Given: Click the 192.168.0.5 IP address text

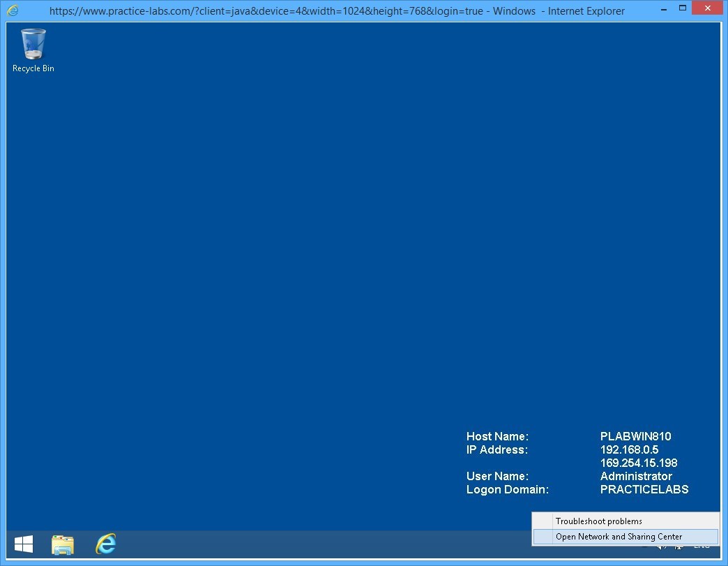Looking at the screenshot, I should (629, 450).
